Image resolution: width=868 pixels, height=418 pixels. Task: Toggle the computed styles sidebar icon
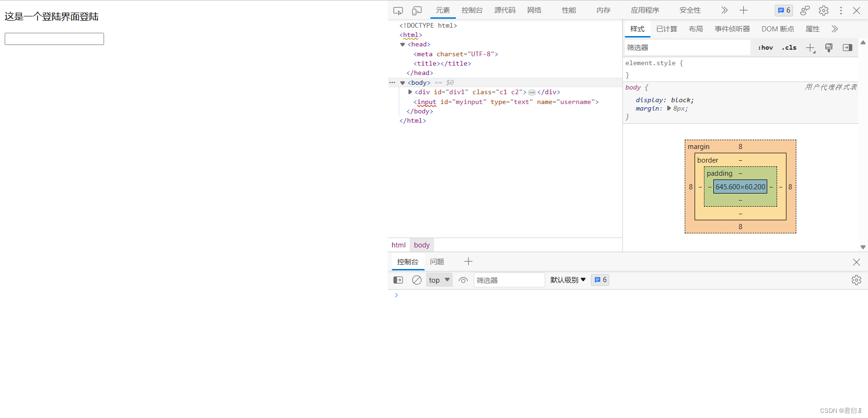tap(847, 48)
